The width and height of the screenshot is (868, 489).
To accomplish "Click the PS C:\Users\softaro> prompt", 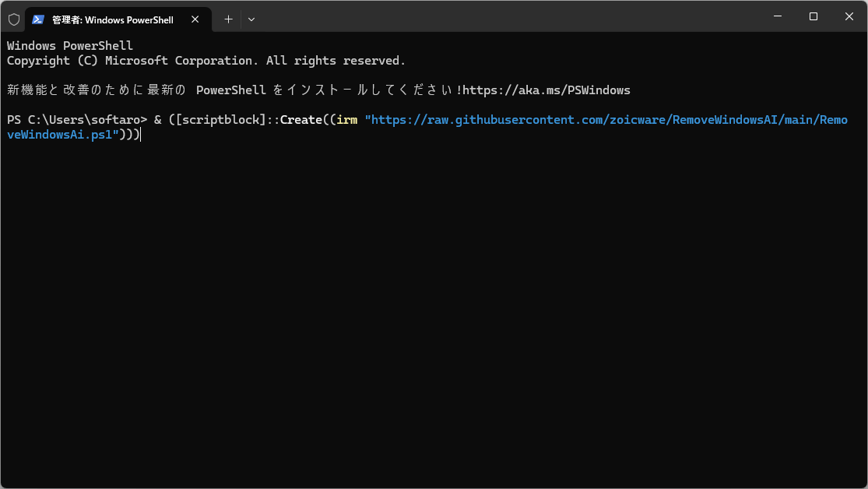I will [76, 120].
